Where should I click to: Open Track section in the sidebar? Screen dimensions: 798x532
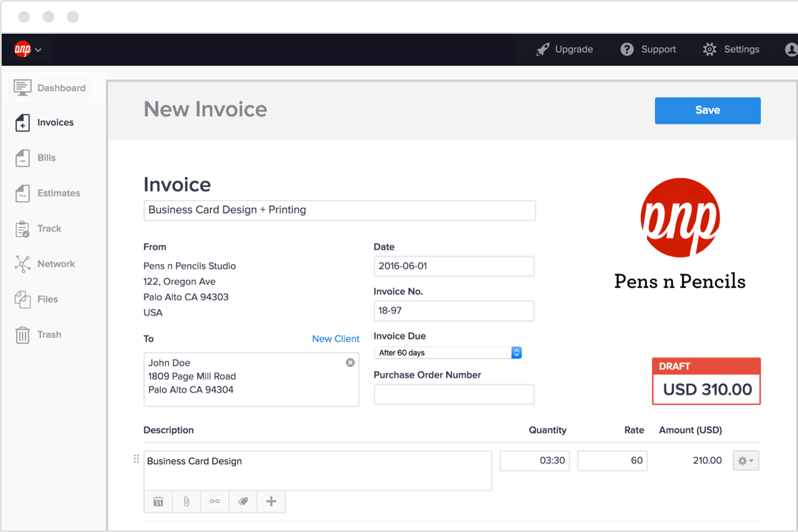[39, 229]
